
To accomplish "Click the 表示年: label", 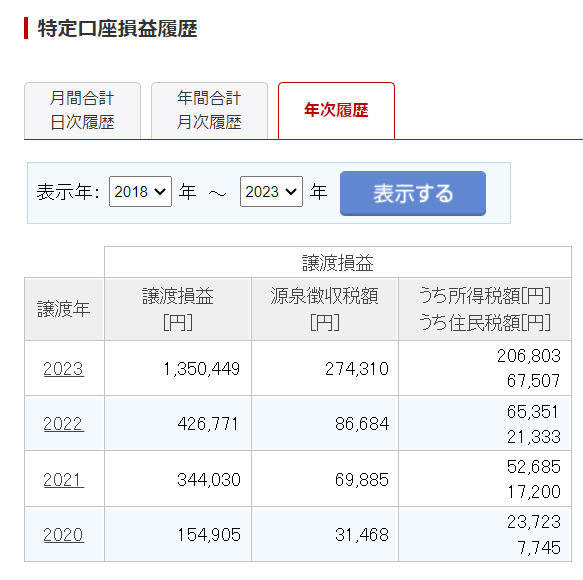I will point(68,192).
